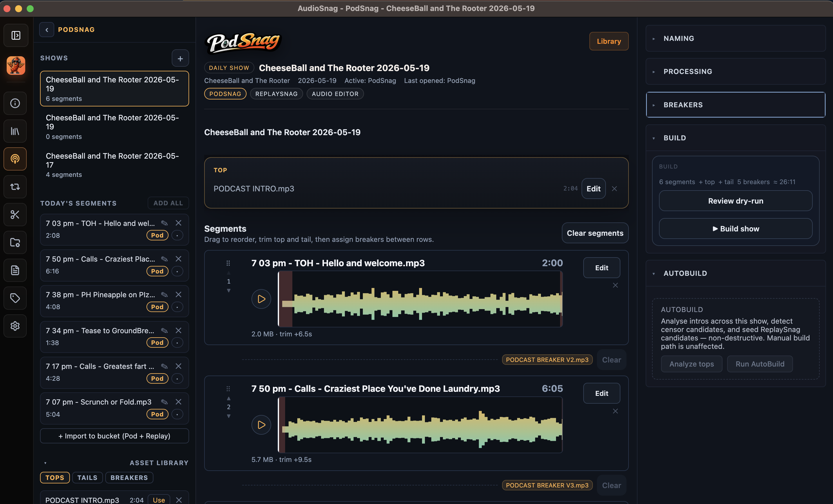Rename '7 50 pm - Calls - Craziest' with pencil icon
The height and width of the screenshot is (504, 833).
click(164, 259)
